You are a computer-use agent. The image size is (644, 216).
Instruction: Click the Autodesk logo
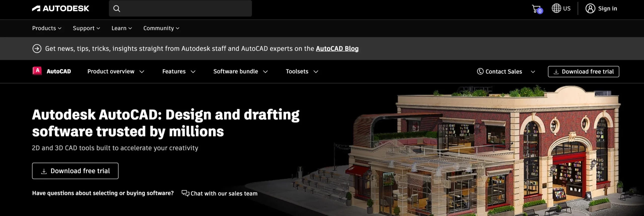60,9
